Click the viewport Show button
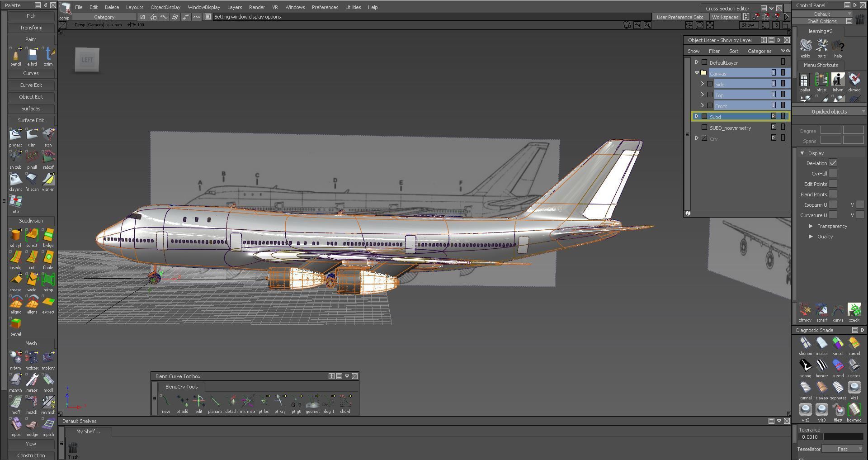Screen dimensions: 868x460 [748, 25]
